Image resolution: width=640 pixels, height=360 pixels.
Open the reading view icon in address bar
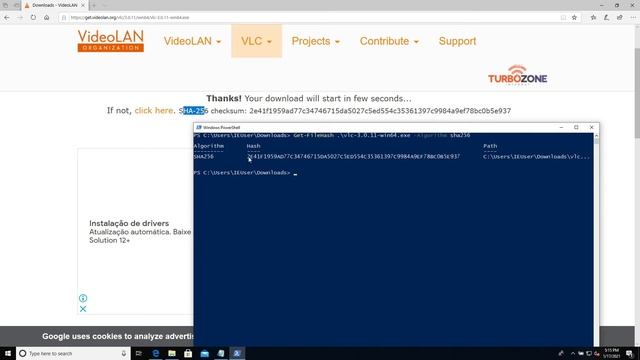point(563,18)
